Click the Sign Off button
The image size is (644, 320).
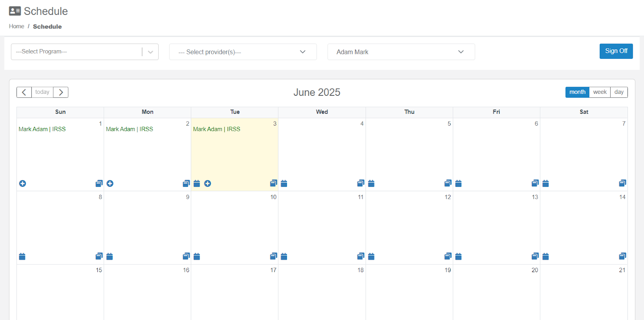click(x=616, y=51)
